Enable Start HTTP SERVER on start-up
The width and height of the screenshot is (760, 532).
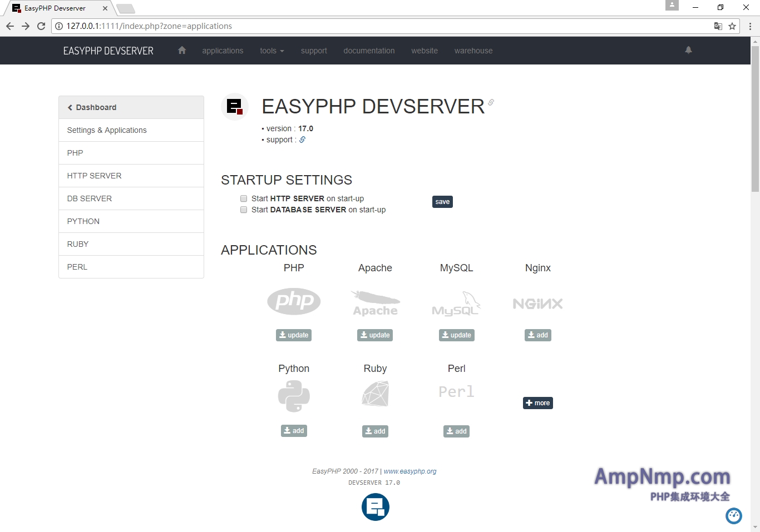[244, 198]
